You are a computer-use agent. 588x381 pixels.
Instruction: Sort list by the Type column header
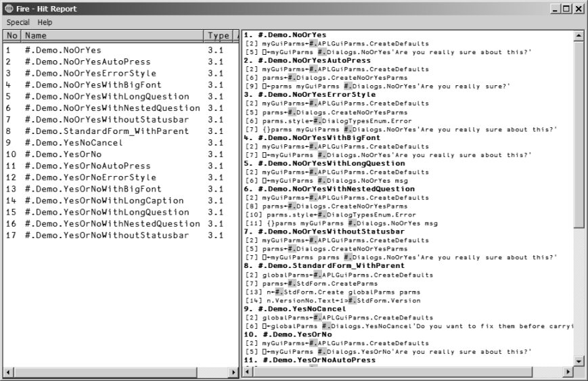(219, 36)
